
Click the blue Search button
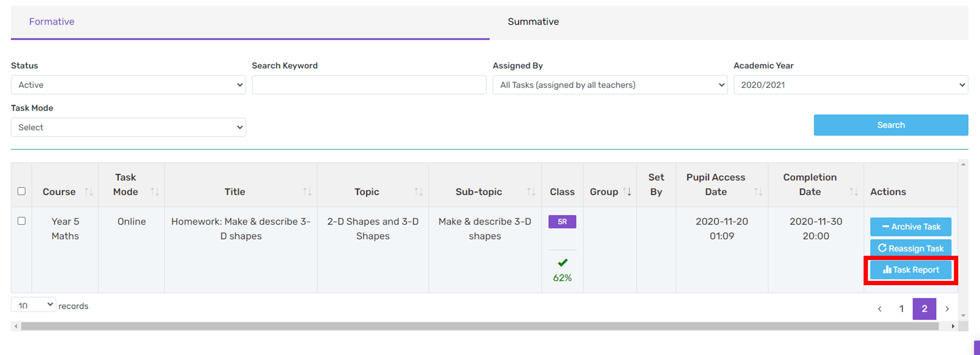(x=891, y=125)
